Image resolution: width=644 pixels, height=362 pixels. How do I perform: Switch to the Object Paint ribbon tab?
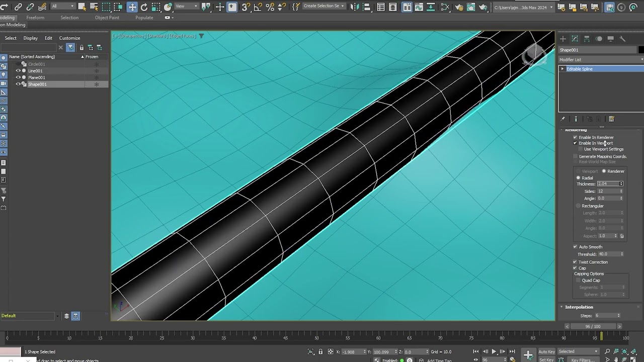[x=107, y=18]
